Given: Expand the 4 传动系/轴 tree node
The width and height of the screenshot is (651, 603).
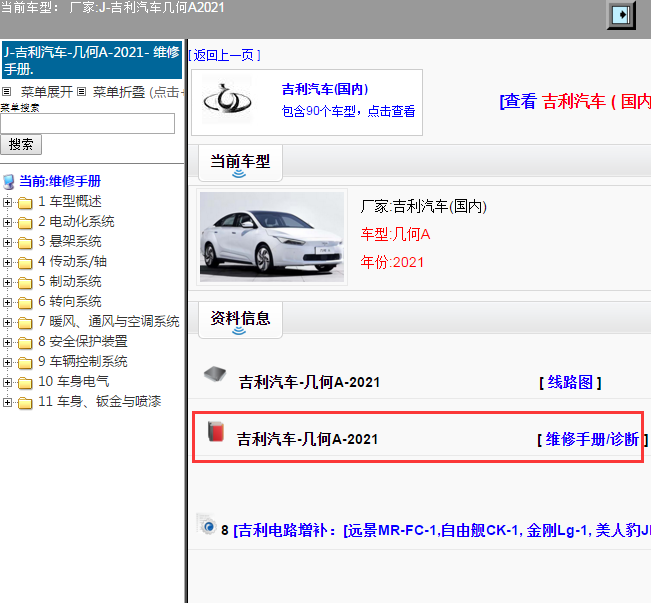Looking at the screenshot, I should point(7,262).
